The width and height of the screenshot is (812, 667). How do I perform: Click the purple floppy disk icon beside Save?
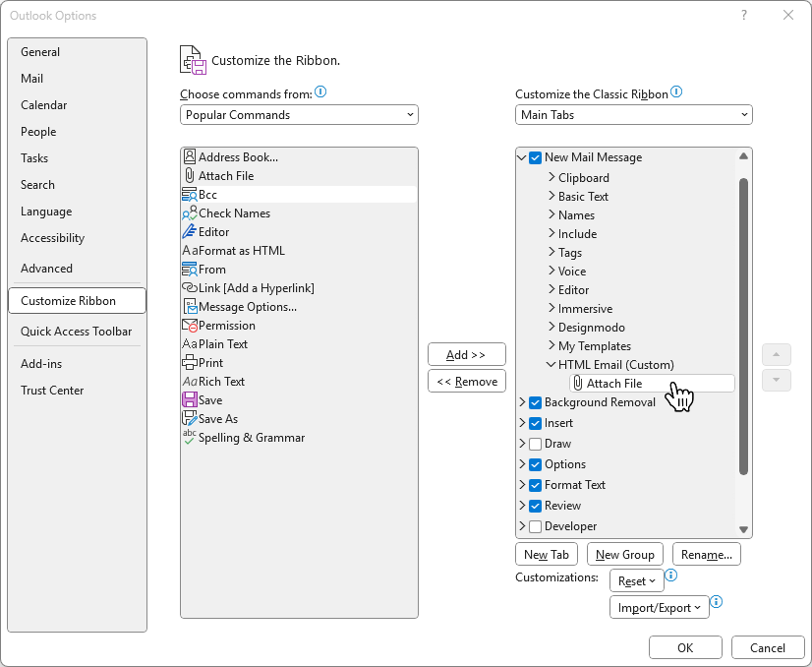click(x=190, y=399)
